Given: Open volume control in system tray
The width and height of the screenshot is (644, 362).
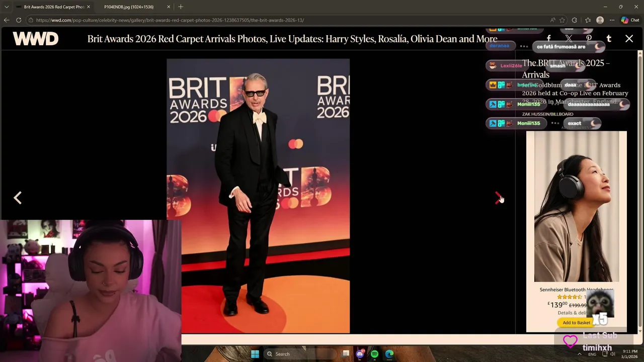Looking at the screenshot, I should (x=612, y=354).
